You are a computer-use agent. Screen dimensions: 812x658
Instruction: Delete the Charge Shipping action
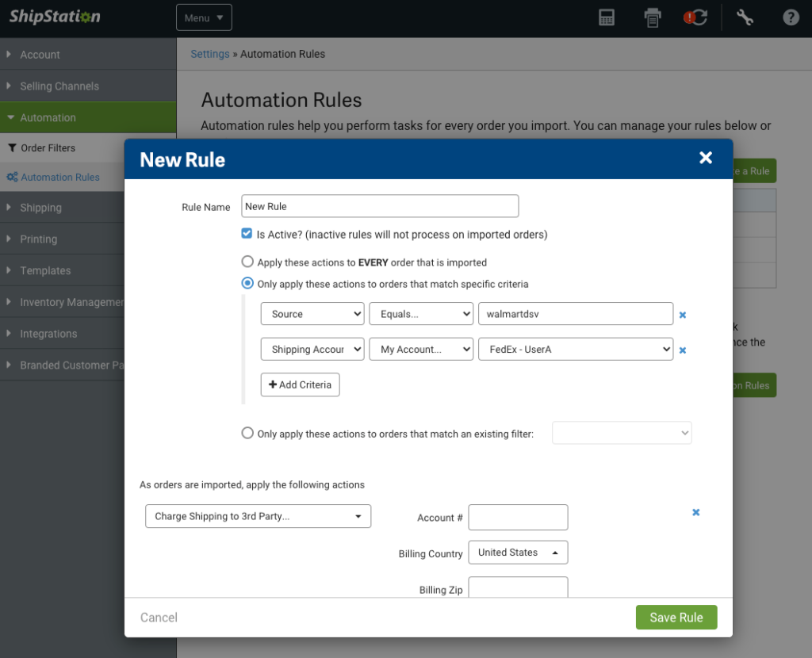pos(696,512)
